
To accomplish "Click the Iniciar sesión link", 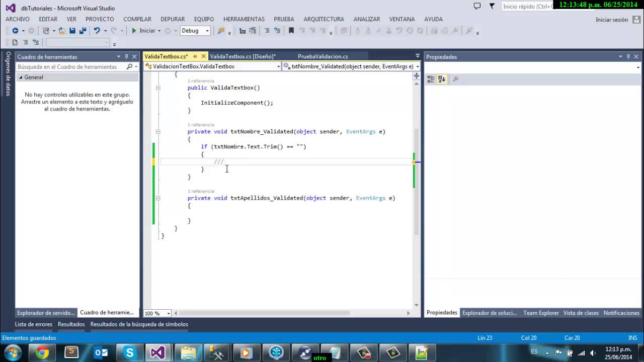I will tap(612, 20).
